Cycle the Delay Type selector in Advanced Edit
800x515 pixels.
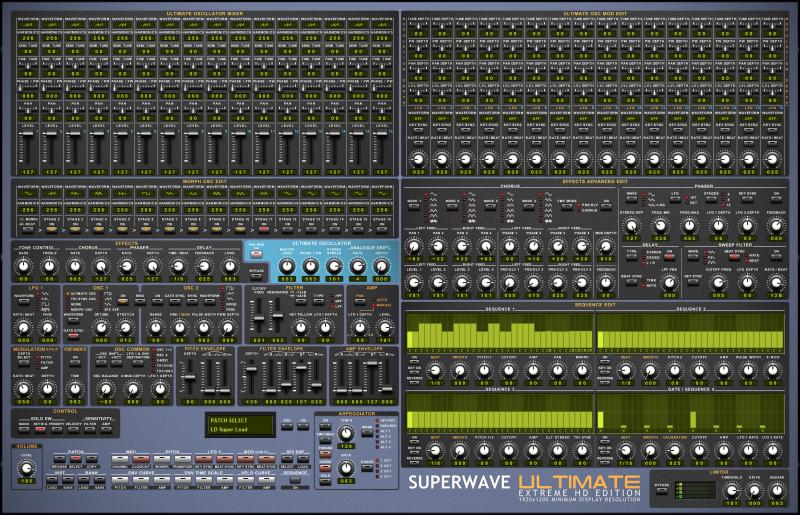click(631, 257)
